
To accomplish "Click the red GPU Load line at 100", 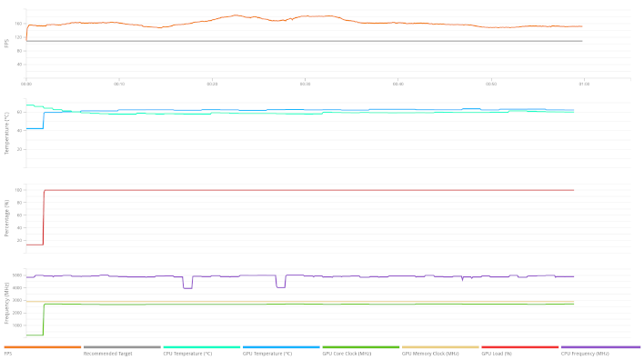I will pyautogui.click(x=308, y=190).
